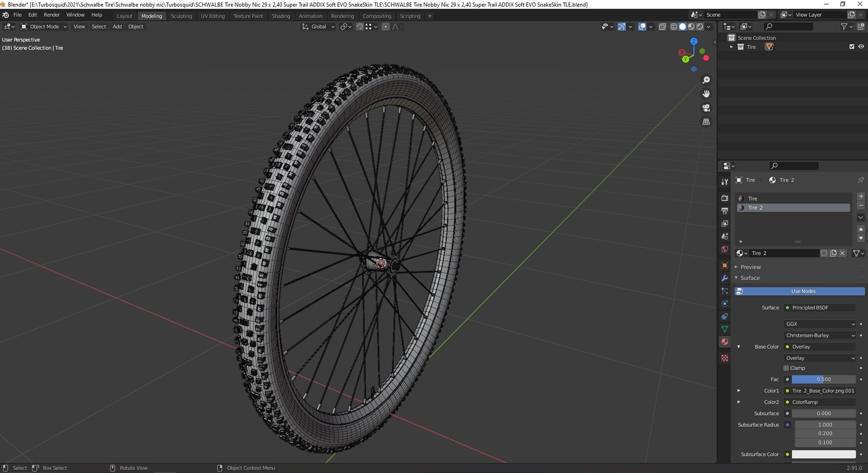Open the Modifier properties wrench tab
The height and width of the screenshot is (473, 868).
pos(725,278)
